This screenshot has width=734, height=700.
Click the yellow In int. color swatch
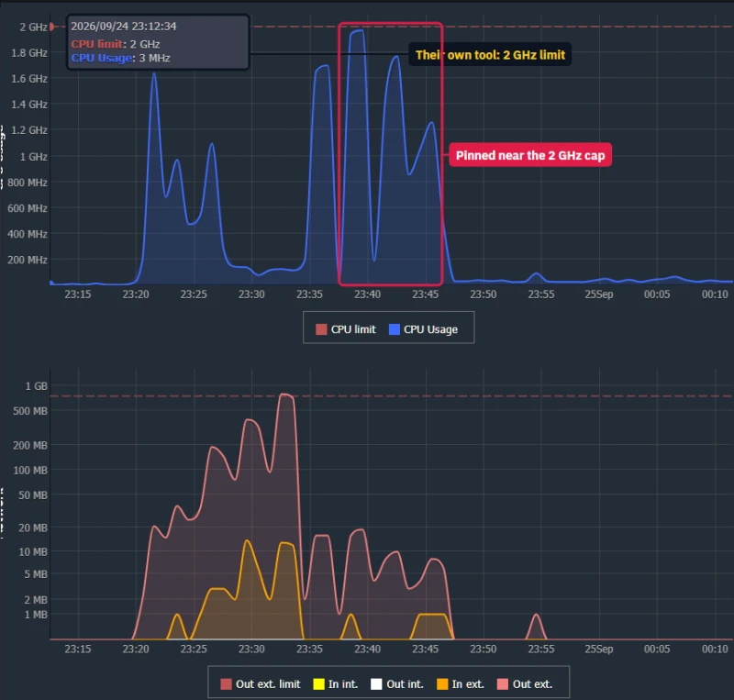tap(318, 684)
